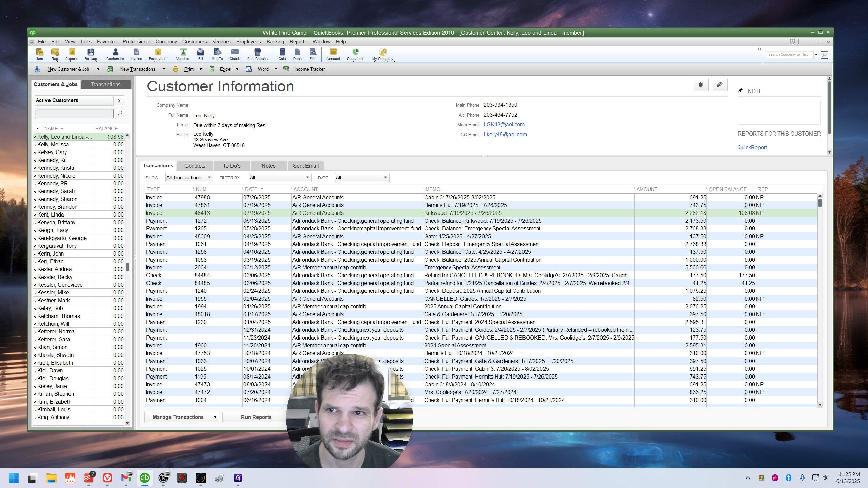This screenshot has width=868, height=488.
Task: Click the Search Company or Help magnifier
Action: point(824,55)
